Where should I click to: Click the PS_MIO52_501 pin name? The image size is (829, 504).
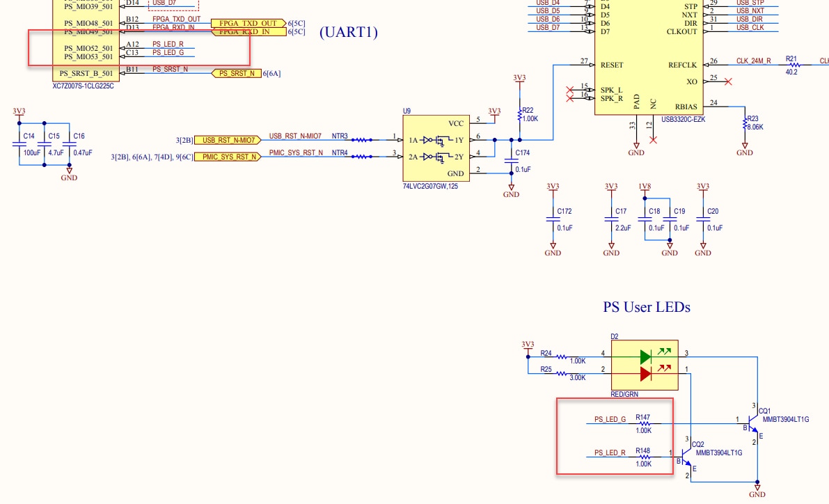(88, 49)
